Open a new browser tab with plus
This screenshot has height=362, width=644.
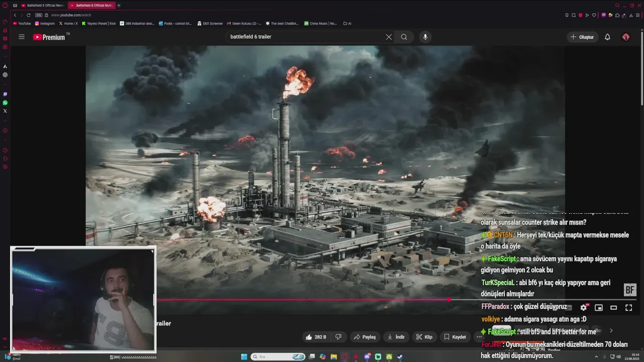pos(119,5)
